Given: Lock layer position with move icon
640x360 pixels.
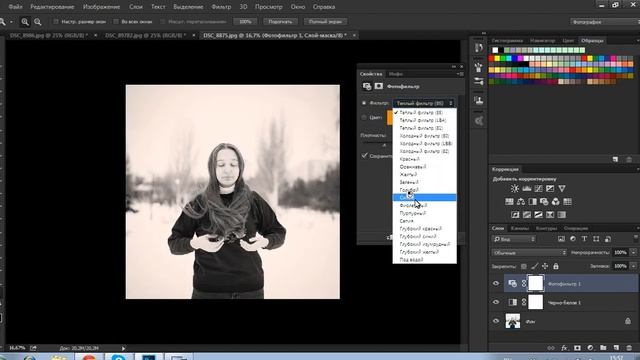Looking at the screenshot, I should coord(545,266).
